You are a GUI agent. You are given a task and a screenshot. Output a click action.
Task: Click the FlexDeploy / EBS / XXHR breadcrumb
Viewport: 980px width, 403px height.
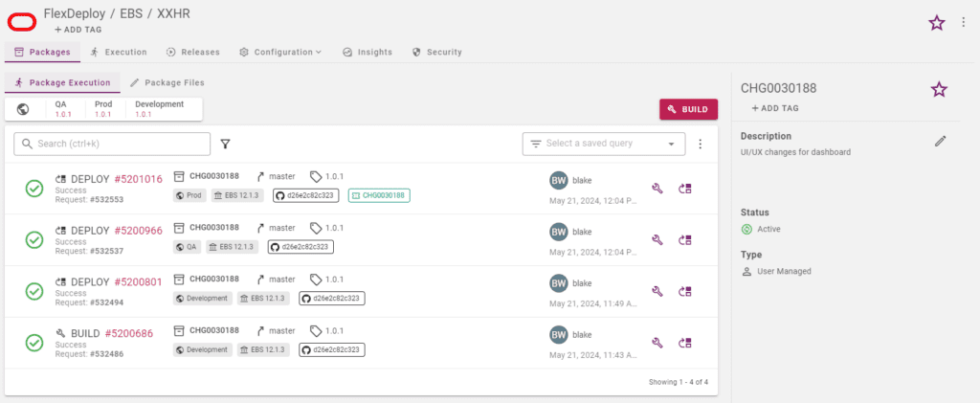[117, 13]
